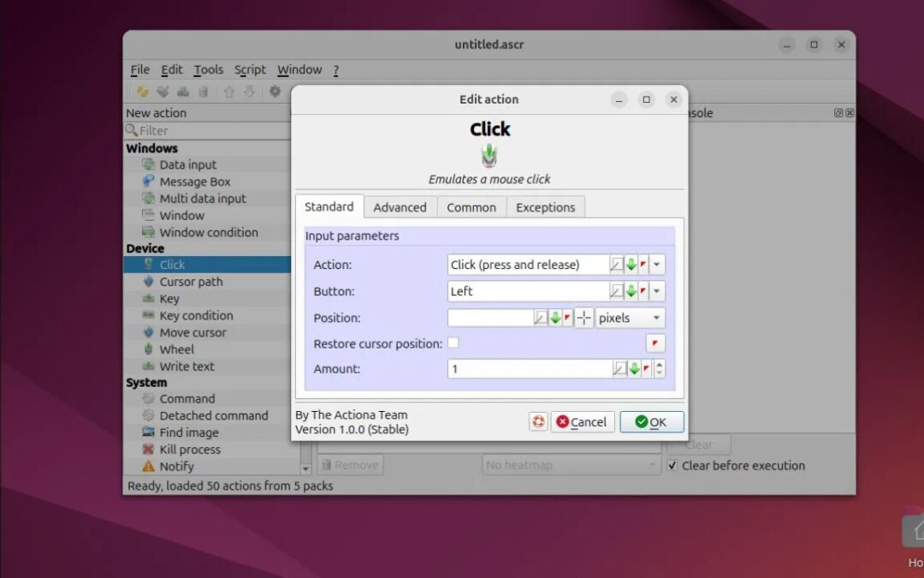Viewport: 924px width, 578px height.
Task: Click inside the action Filter search field
Action: pyautogui.click(x=205, y=130)
